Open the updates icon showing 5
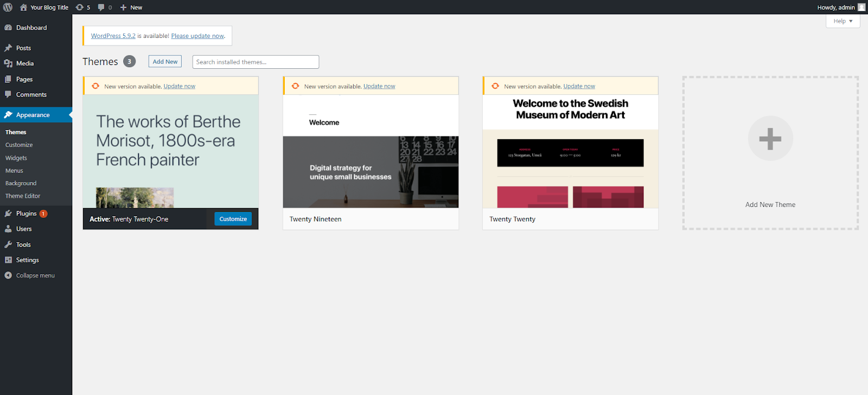868x395 pixels. pyautogui.click(x=80, y=7)
